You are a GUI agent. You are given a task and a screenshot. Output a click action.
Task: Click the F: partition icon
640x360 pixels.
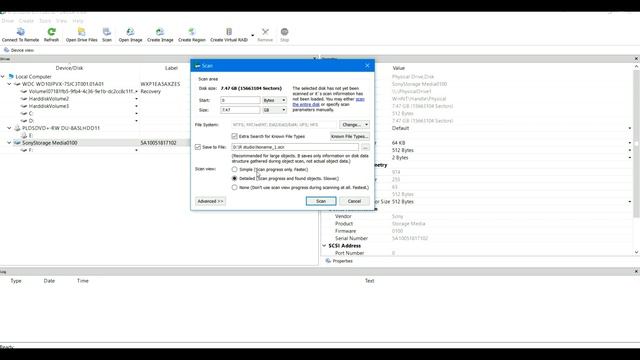[24, 150]
